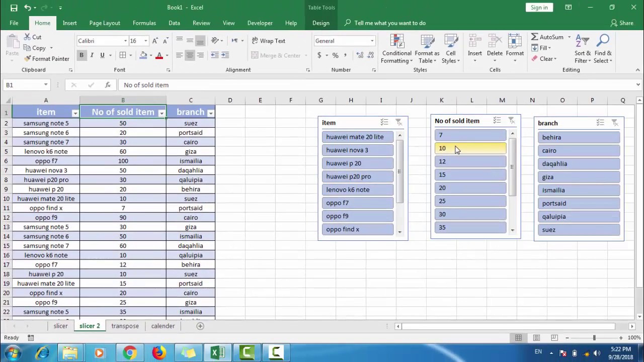The image size is (644, 362).
Task: Open the font size dropdown
Action: tap(146, 41)
